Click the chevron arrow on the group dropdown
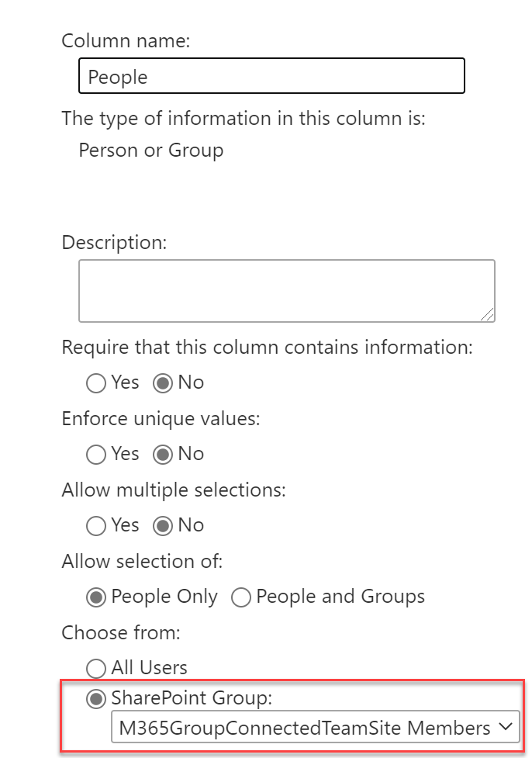This screenshot has height=758, width=532. pos(506,728)
